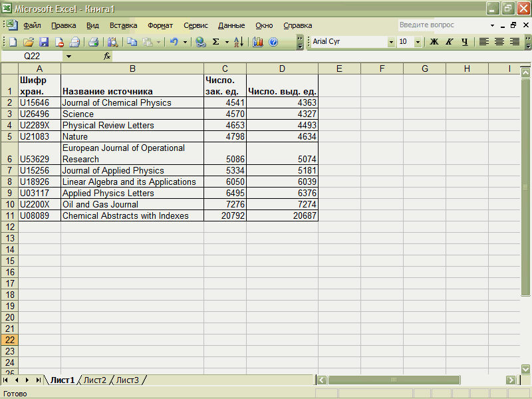Screen dimensions: 532x399
Task: Click the Insert Function fx button
Action: 107,57
